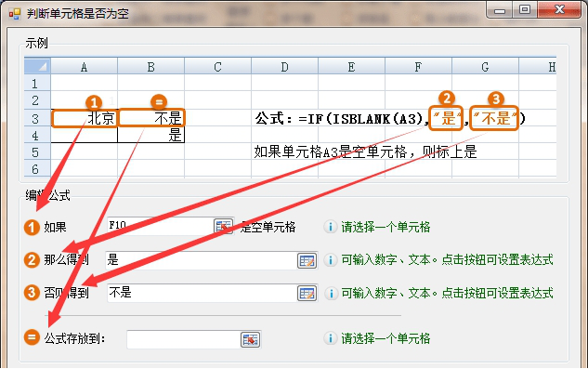The width and height of the screenshot is (588, 382).
Task: Click row header 6 in the example
Action: [x=37, y=169]
